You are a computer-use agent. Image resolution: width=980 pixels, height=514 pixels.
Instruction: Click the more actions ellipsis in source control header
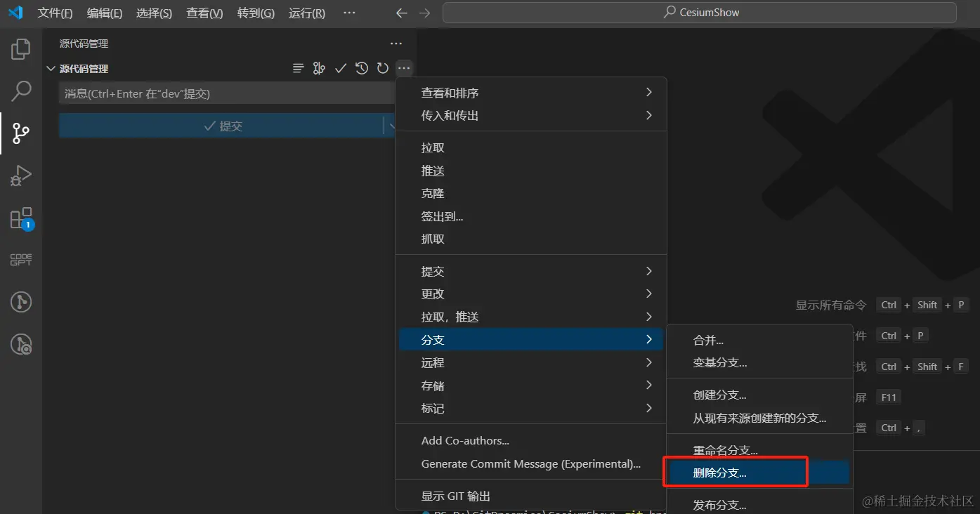click(404, 68)
